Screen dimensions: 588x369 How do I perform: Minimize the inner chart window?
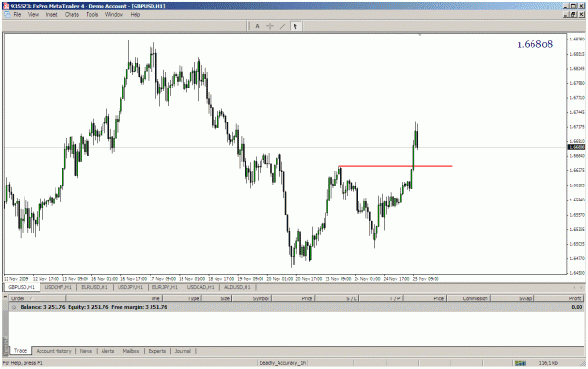coord(566,15)
